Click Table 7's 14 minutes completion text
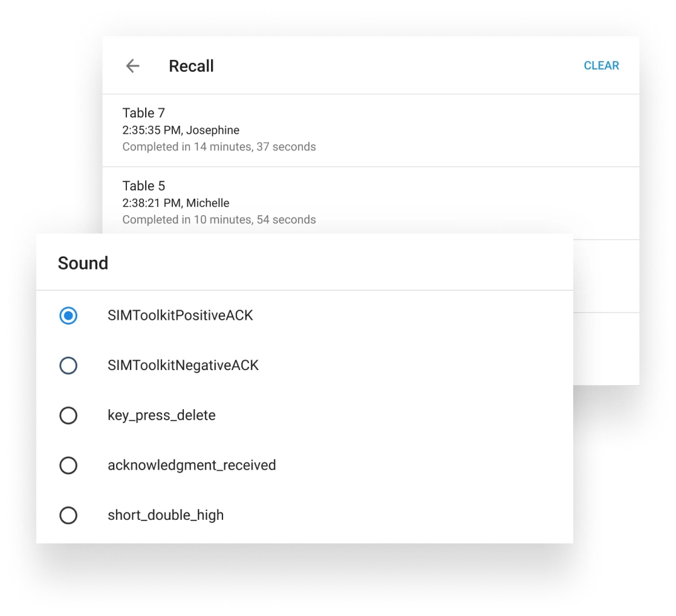The height and width of the screenshot is (616, 676). [x=219, y=147]
